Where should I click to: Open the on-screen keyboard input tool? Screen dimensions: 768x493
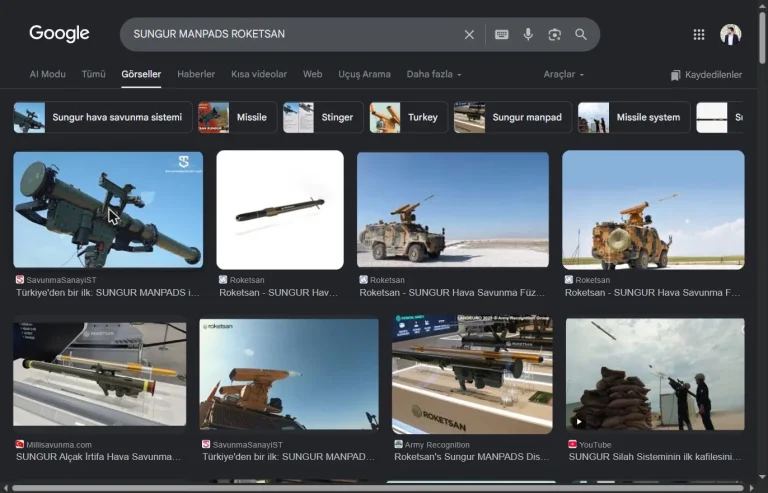click(x=502, y=34)
